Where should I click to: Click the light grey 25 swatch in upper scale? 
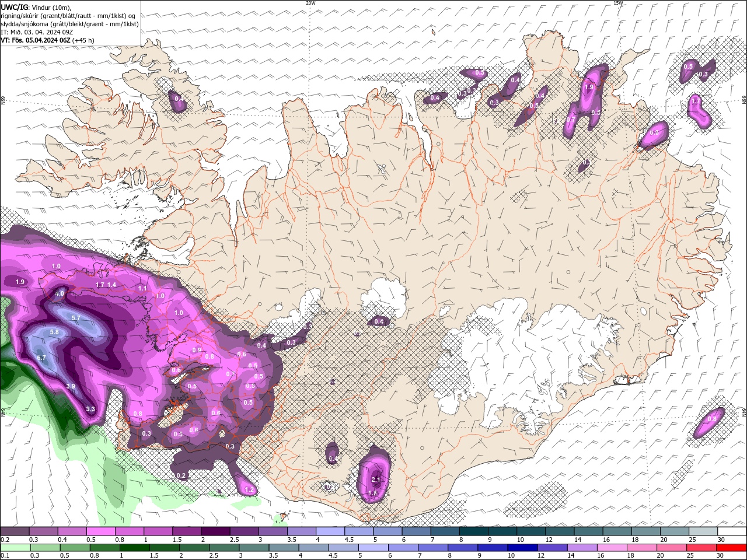point(703,531)
